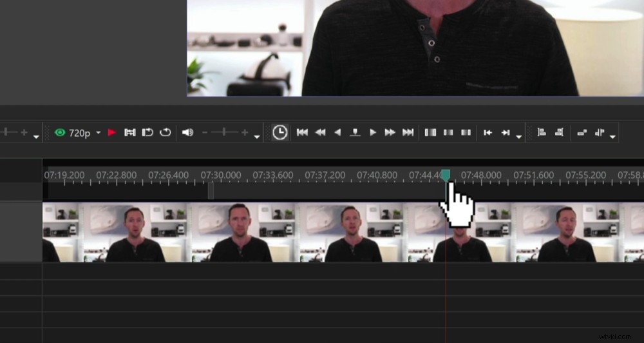Screen dimensions: 644x343
Task: Click the gray work area handle below ruler
Action: (x=211, y=191)
